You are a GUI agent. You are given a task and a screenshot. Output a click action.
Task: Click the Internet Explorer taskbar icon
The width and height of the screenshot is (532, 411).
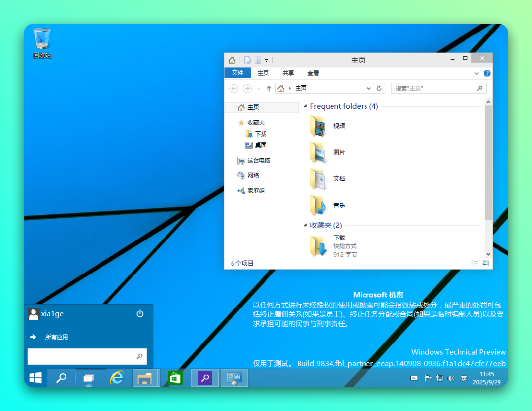(117, 378)
